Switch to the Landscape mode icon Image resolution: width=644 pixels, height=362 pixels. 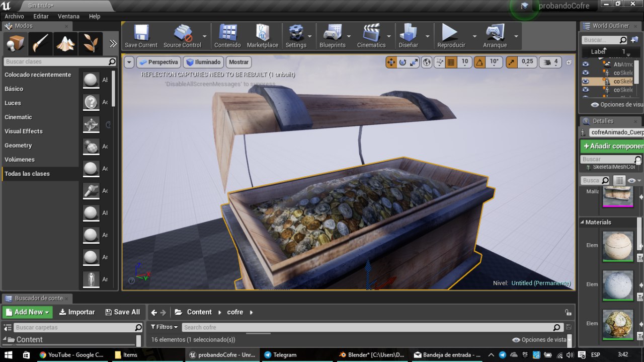pos(65,44)
